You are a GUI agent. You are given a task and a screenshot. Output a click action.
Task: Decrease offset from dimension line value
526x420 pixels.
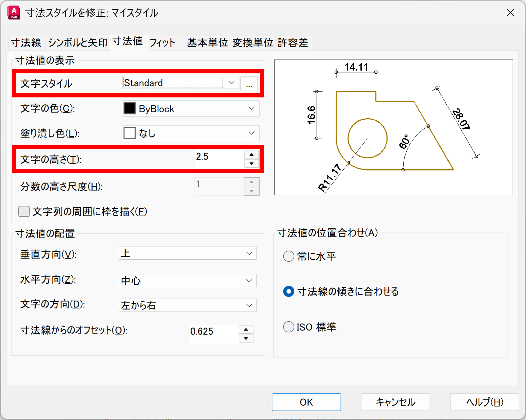(246, 338)
